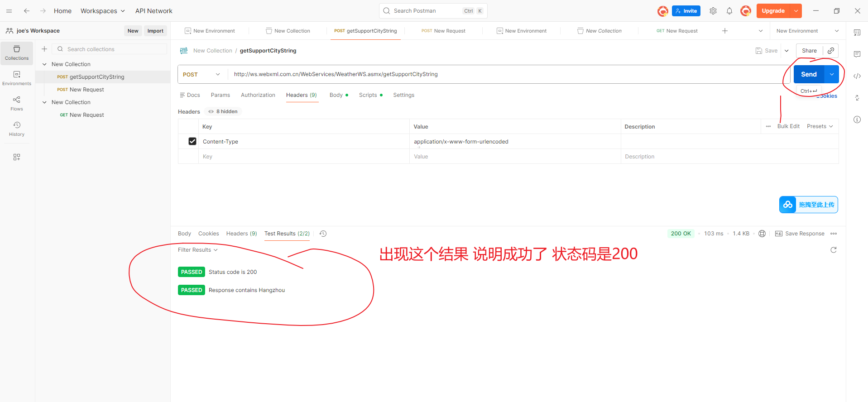The width and height of the screenshot is (868, 402).
Task: Click the Search collections field
Action: coord(110,49)
